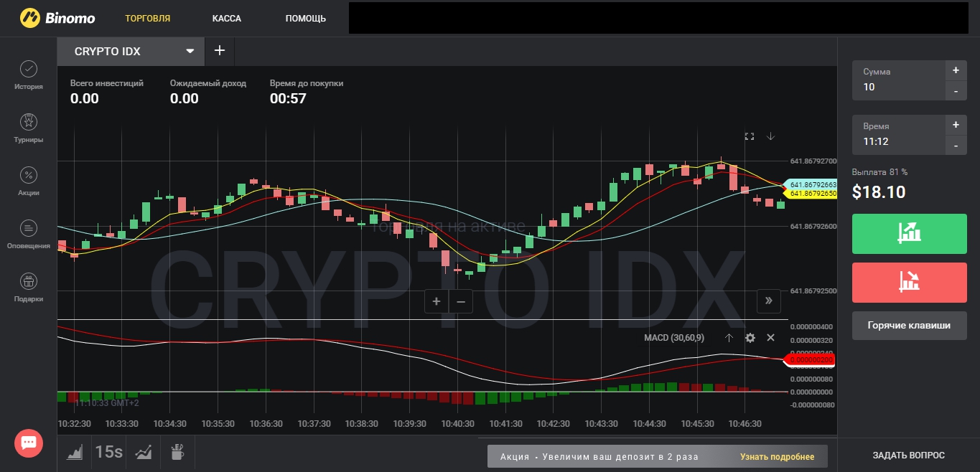Click the Выплата 81 % label
The image size is (980, 472).
(880, 172)
